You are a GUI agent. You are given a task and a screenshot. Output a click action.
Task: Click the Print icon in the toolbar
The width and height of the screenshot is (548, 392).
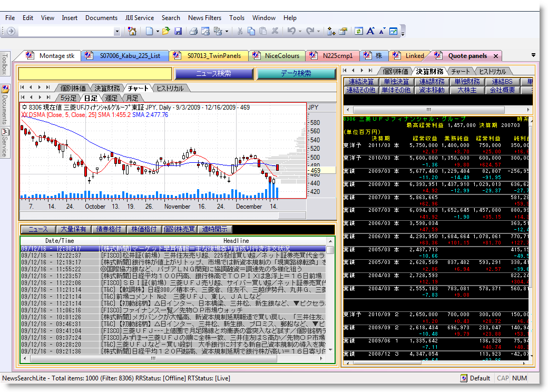pos(193,31)
